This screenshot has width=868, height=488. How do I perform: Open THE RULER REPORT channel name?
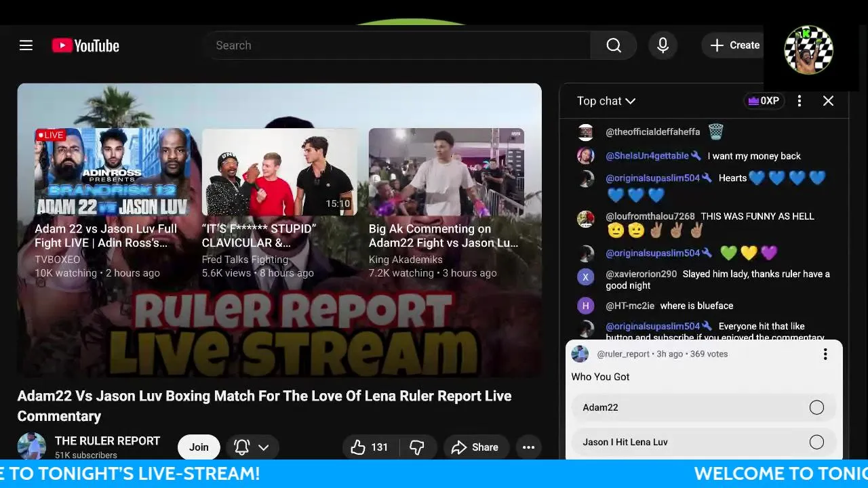coord(107,441)
